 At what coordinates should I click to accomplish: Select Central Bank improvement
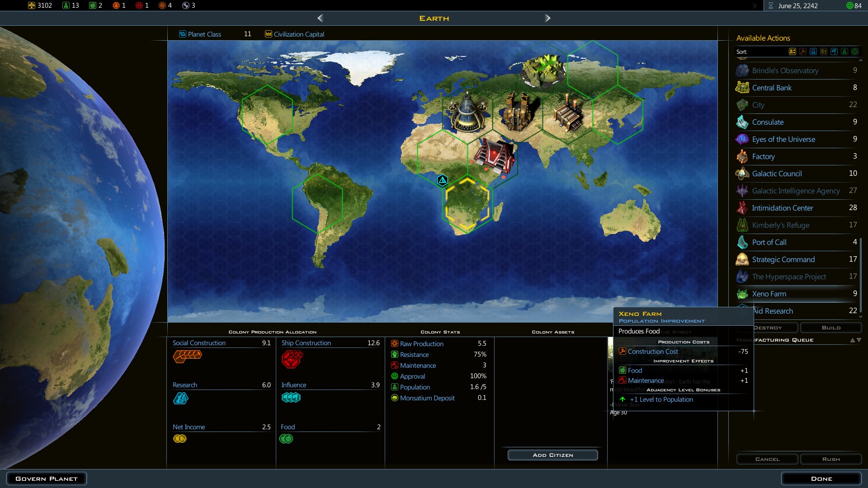coord(772,88)
